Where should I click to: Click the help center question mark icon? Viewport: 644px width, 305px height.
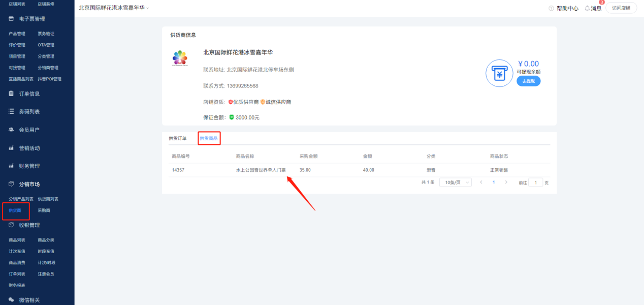tap(551, 8)
